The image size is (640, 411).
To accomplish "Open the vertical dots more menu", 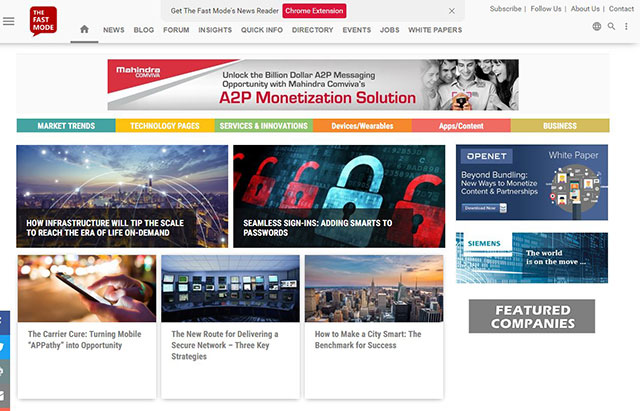I will (x=626, y=27).
